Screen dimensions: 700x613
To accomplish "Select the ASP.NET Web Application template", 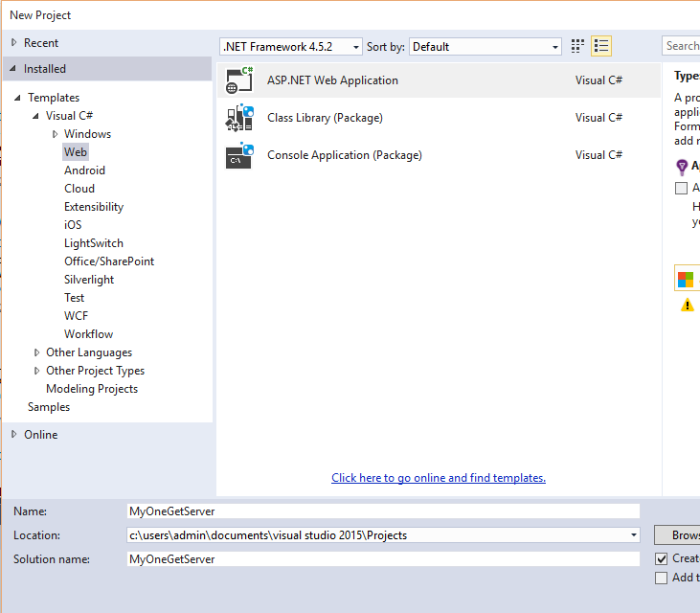I will 439,80.
